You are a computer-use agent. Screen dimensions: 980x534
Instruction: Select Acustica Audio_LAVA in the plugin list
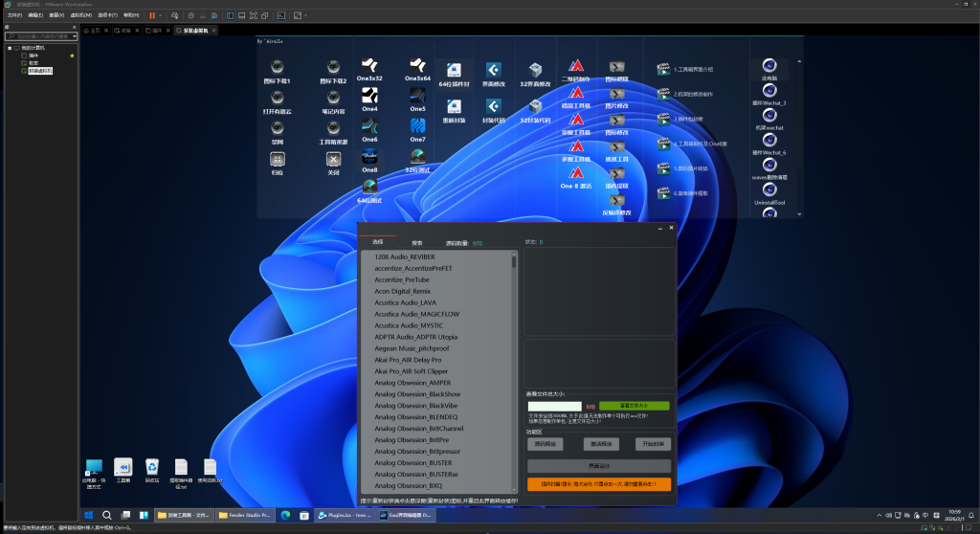(405, 302)
